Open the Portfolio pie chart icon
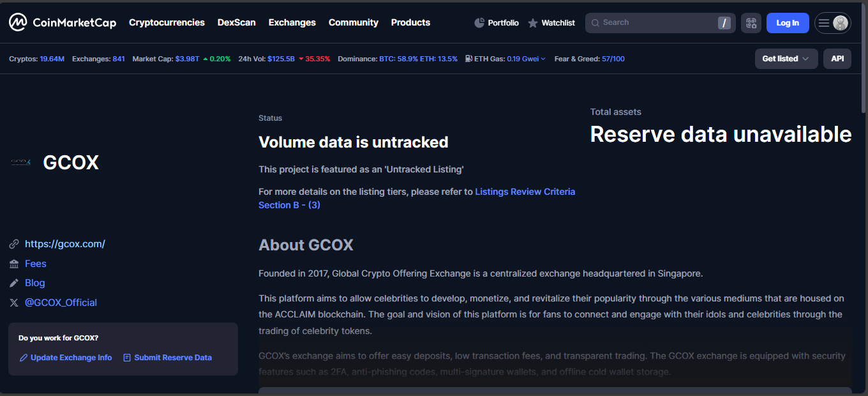The image size is (868, 396). (480, 23)
